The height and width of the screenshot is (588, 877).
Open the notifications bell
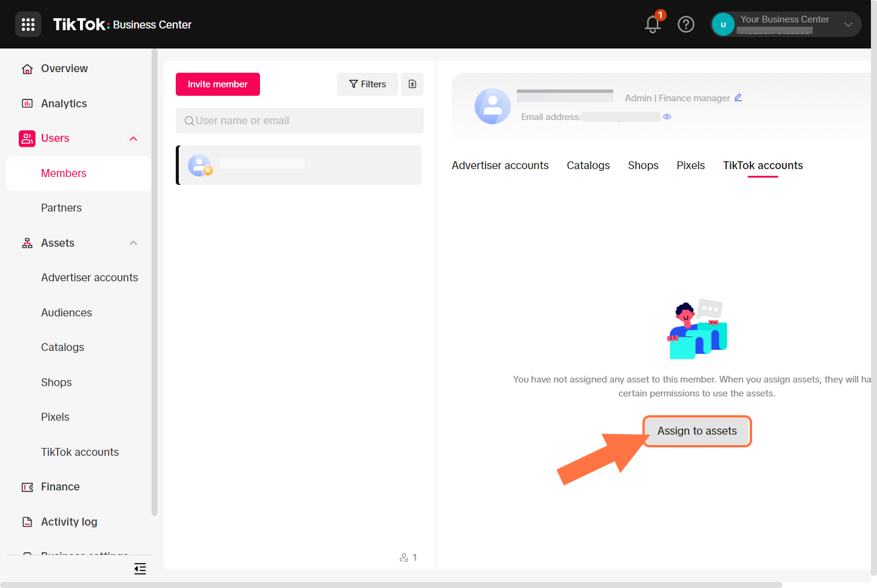652,25
